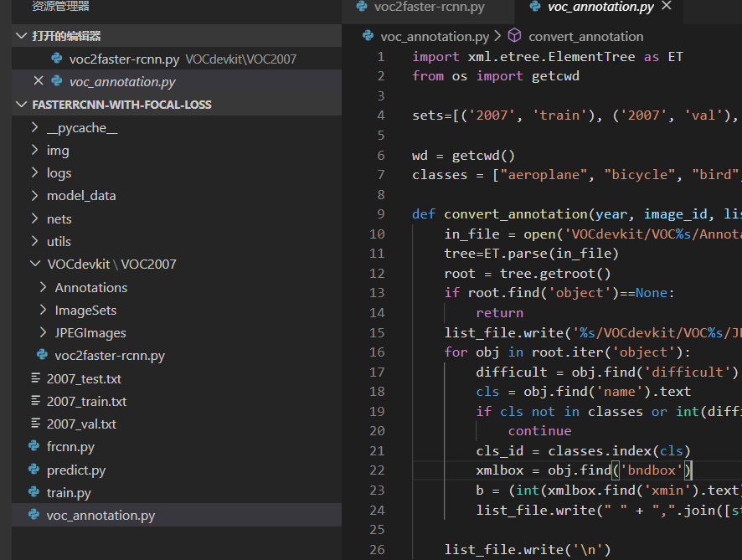Click the 'def' keyword on line 9

coord(424,213)
